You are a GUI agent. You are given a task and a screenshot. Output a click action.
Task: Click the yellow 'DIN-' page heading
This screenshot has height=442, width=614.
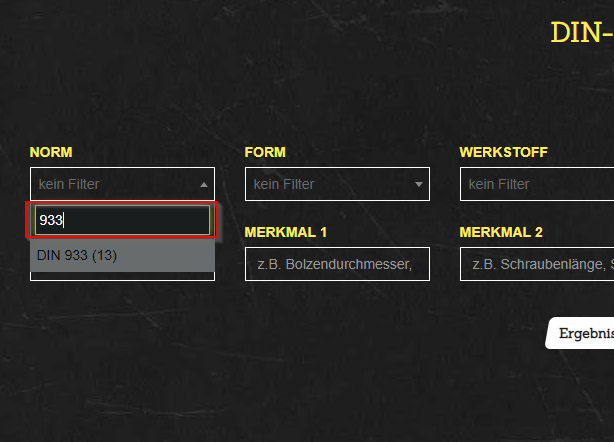coord(581,32)
